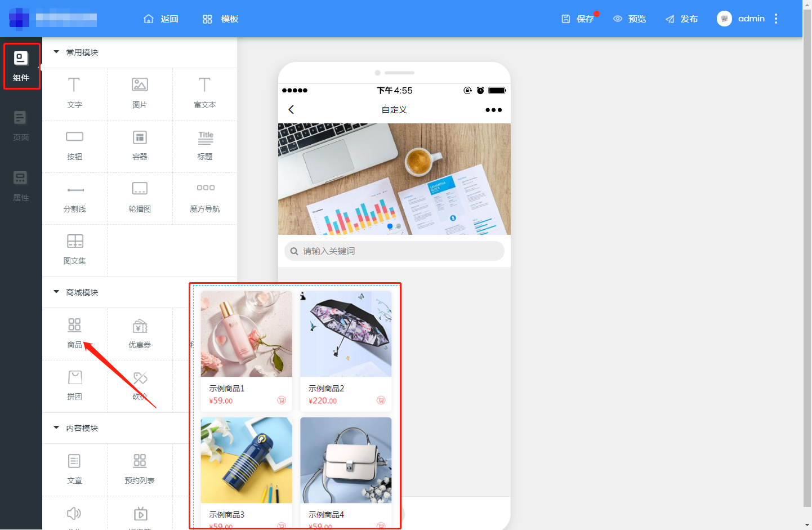Click the 保存 save button

tap(578, 19)
